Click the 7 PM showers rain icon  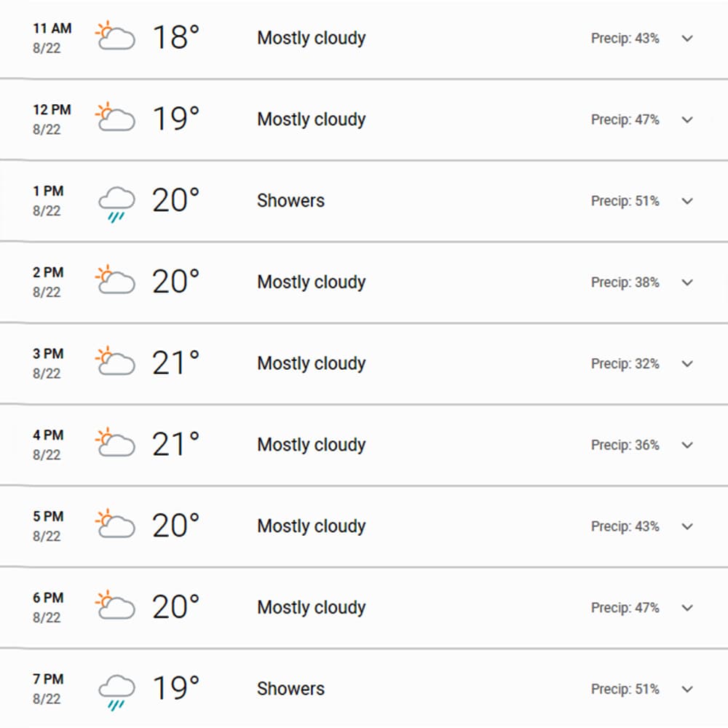[x=116, y=692]
